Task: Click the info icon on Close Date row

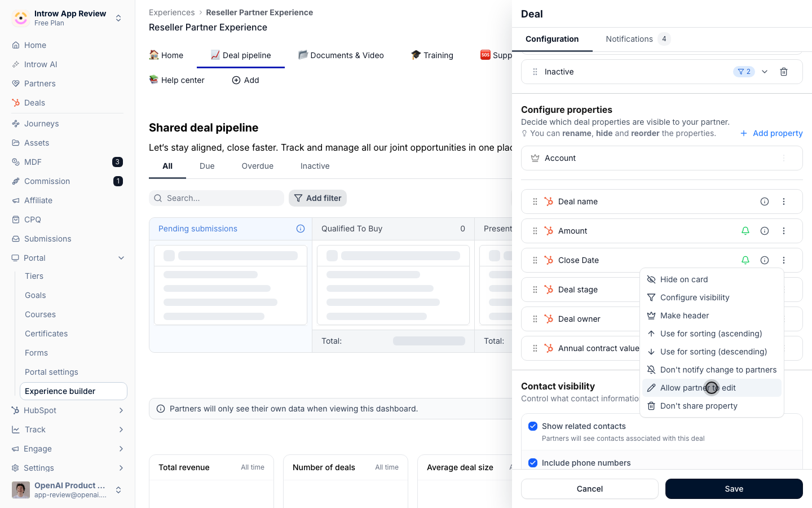Action: pyautogui.click(x=765, y=260)
